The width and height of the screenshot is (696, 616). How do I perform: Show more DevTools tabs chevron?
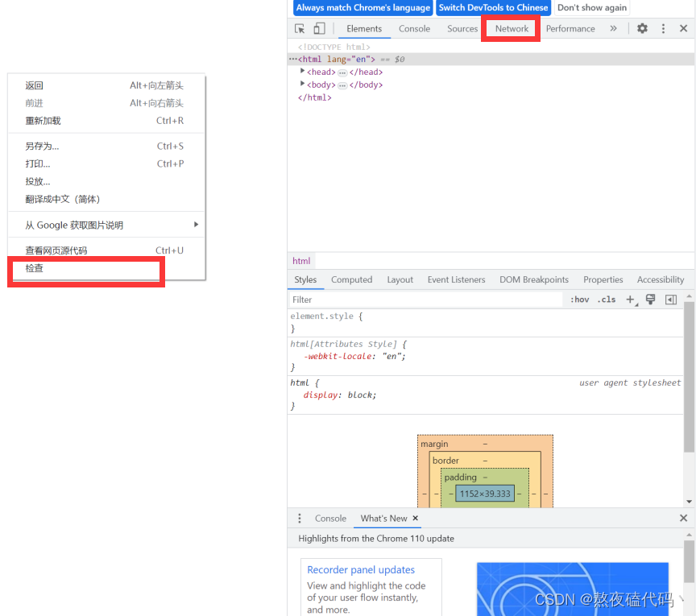point(614,29)
